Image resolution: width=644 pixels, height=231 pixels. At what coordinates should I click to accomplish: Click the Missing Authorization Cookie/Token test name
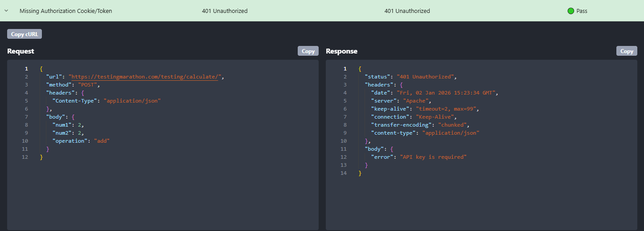pos(66,11)
